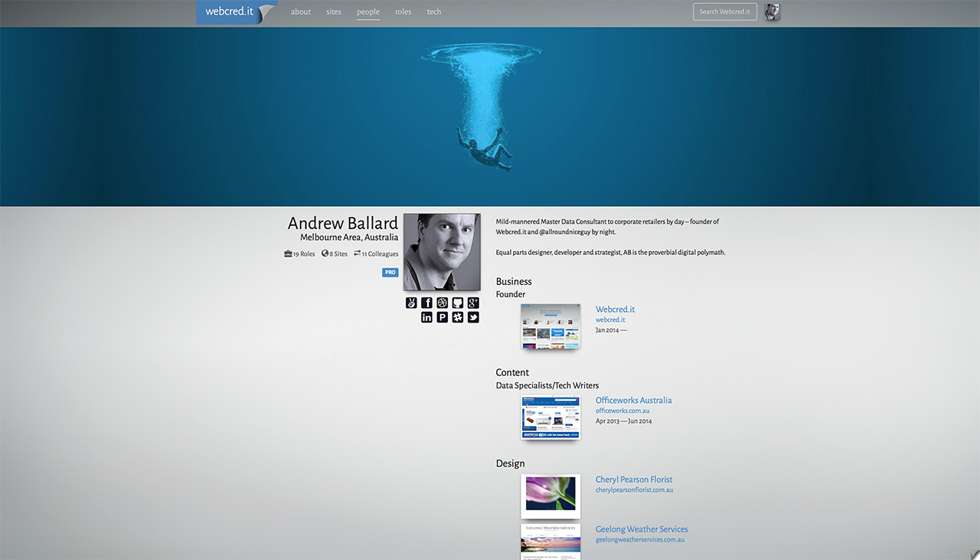Screen dimensions: 980x560
Task: Open the sites section from the navbar
Action: coord(333,11)
